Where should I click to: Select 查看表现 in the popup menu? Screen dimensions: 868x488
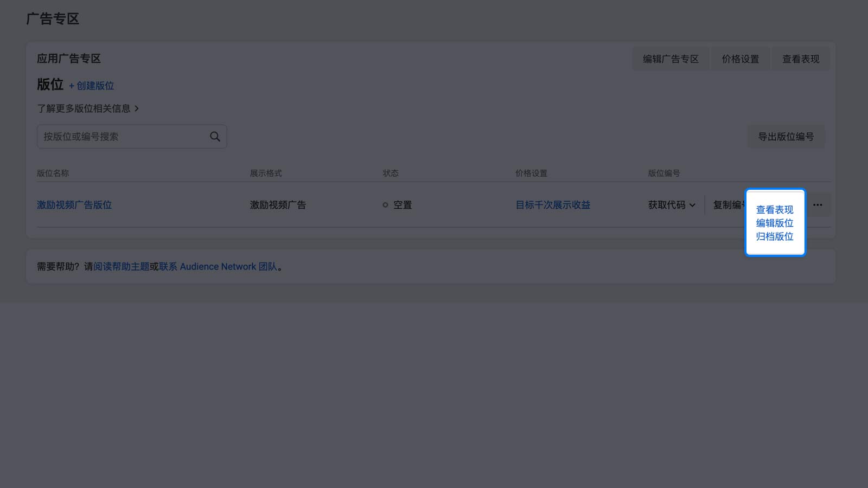point(775,210)
